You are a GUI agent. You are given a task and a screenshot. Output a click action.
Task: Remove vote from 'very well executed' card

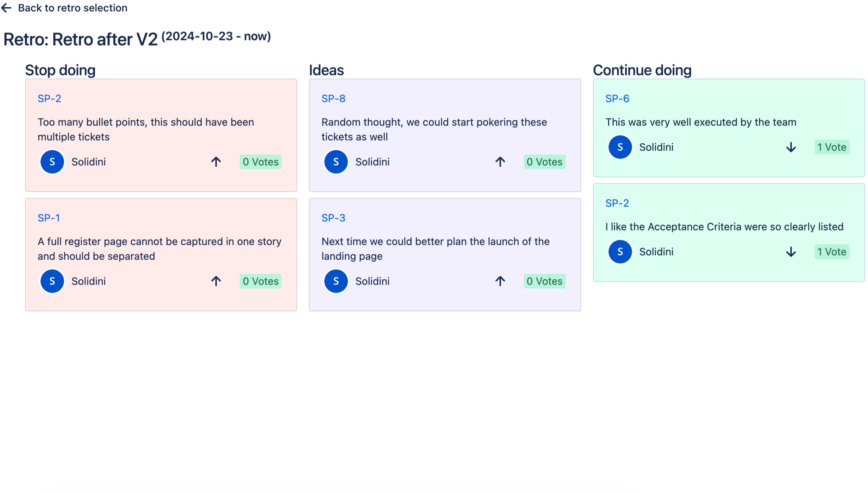791,147
